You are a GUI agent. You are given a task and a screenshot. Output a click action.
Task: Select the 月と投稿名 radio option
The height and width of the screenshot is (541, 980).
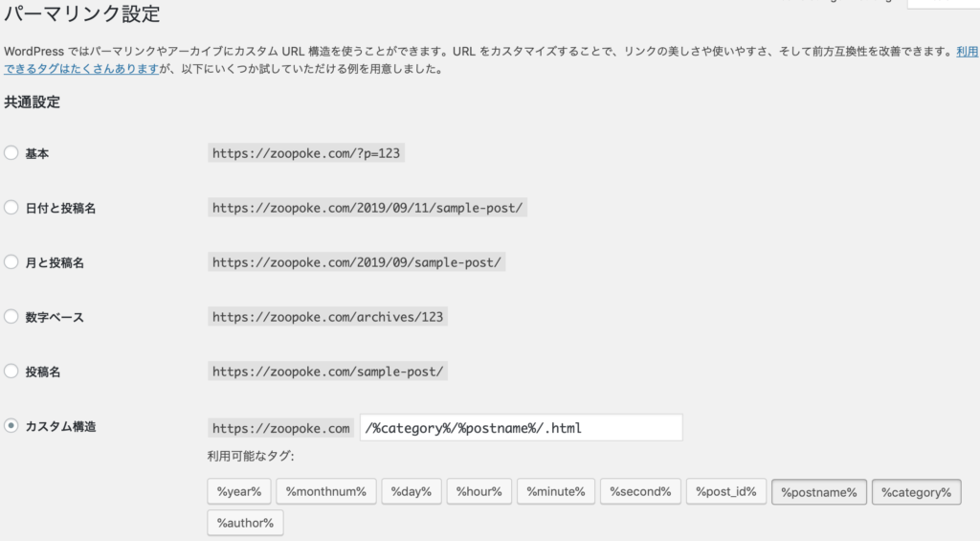11,262
